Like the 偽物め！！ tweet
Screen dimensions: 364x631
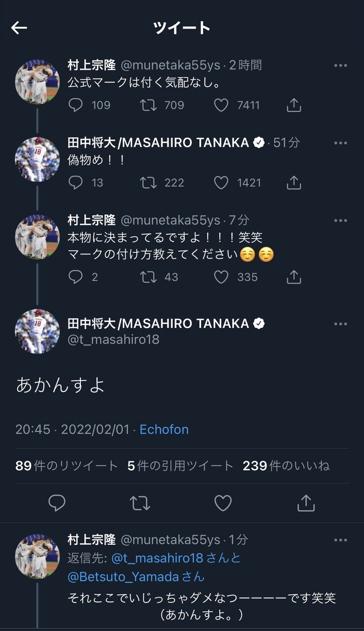(x=221, y=183)
